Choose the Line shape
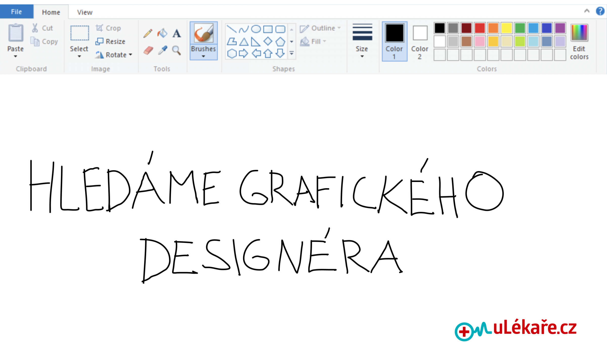 click(231, 29)
